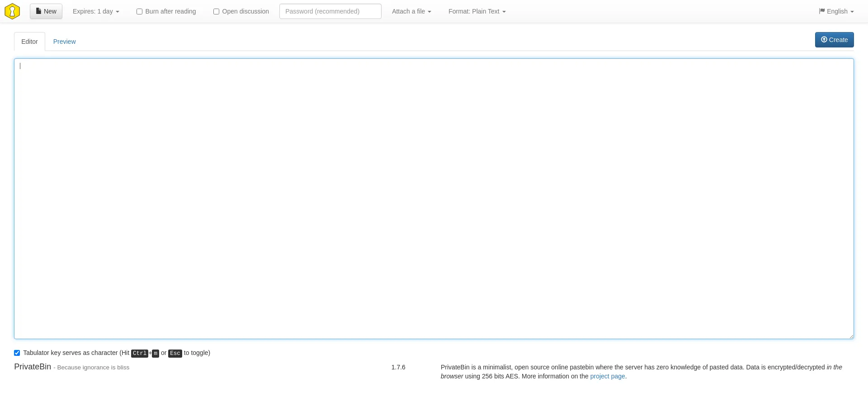
Task: Start a new paste with New button
Action: click(x=46, y=11)
